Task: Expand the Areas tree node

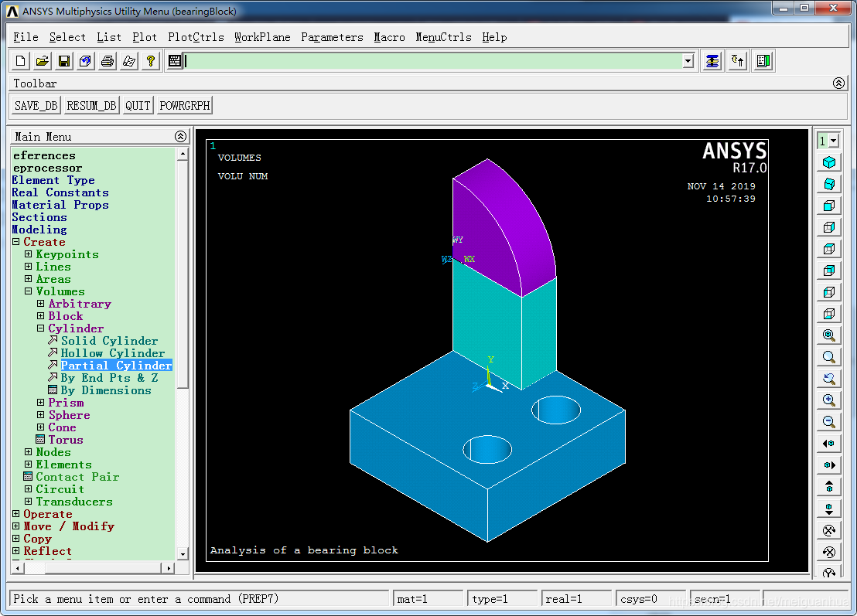Action: pyautogui.click(x=29, y=278)
